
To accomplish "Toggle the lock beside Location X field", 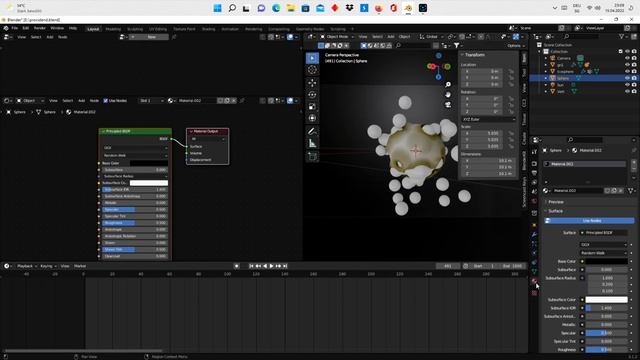I will tap(511, 71).
